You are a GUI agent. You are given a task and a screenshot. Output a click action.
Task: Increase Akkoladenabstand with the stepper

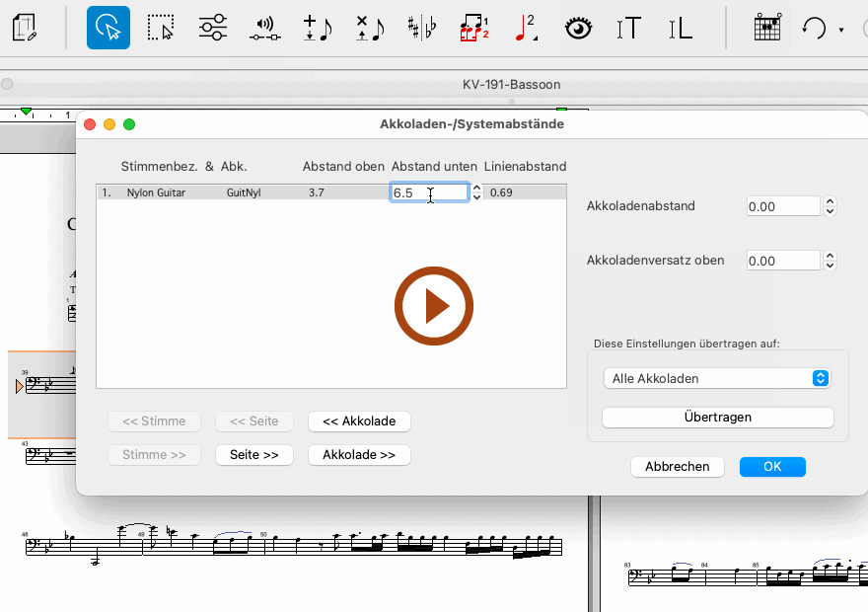tap(830, 202)
